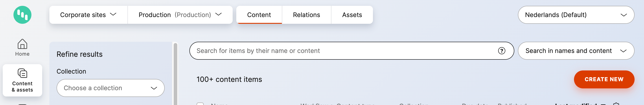This screenshot has width=644, height=105.
Task: Open the Corporate sites project dropdown
Action: pos(88,15)
